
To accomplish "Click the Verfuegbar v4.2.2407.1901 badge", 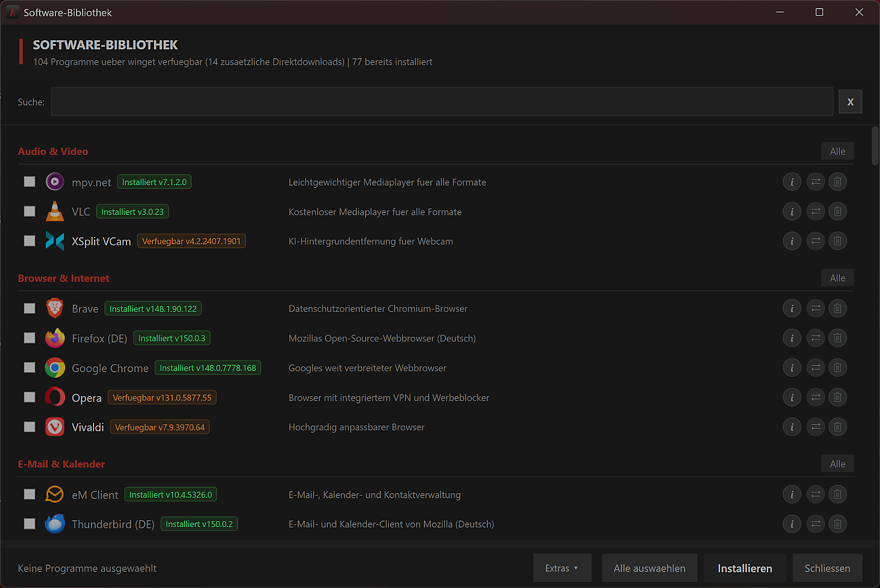I will click(x=192, y=241).
